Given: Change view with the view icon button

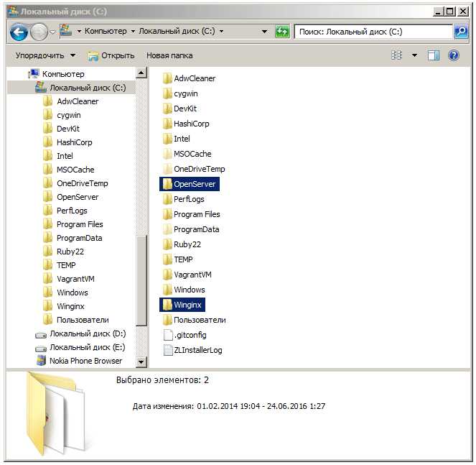Looking at the screenshot, I should (397, 55).
